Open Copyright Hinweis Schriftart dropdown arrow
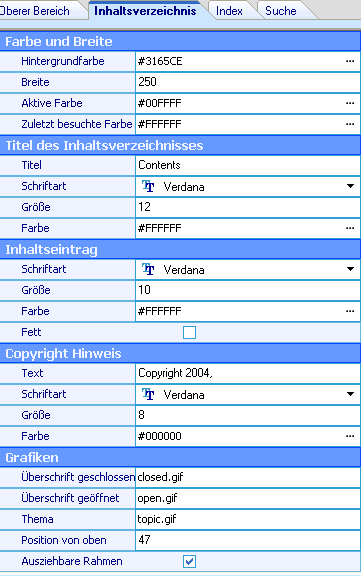361x576 pixels. [x=350, y=394]
